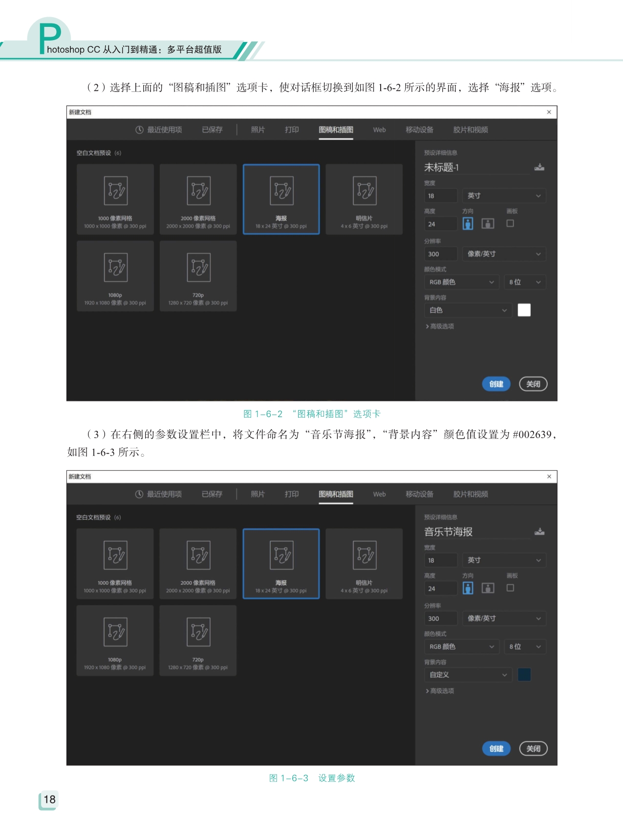Enable 画板 checkbox in 未标题-1 dialog
The image size is (623, 840).
click(x=510, y=223)
